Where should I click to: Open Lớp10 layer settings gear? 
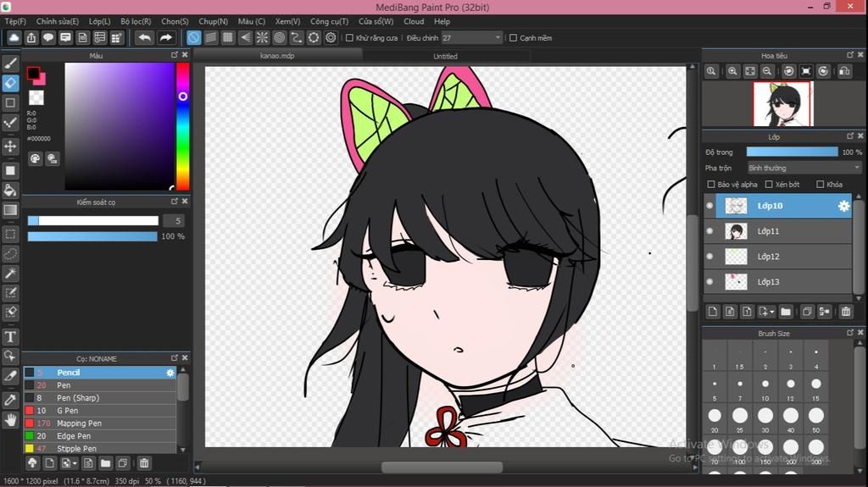(x=843, y=206)
